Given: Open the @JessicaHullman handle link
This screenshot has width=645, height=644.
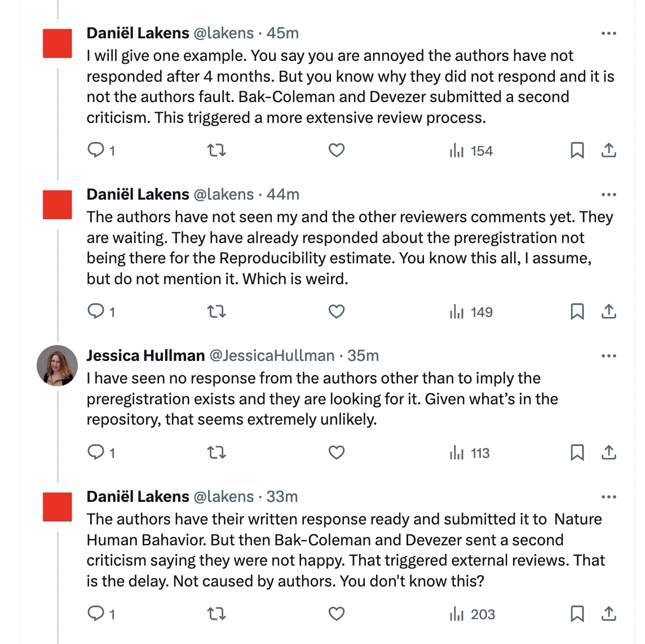Looking at the screenshot, I should pos(272,355).
